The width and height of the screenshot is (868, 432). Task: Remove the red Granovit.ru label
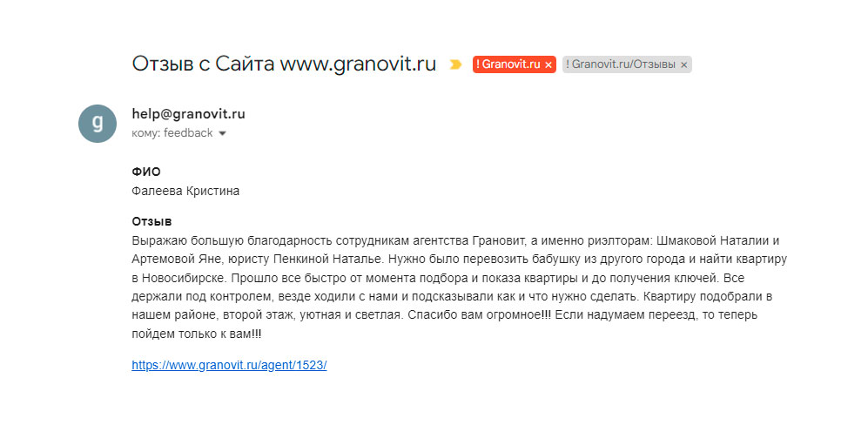(x=548, y=64)
